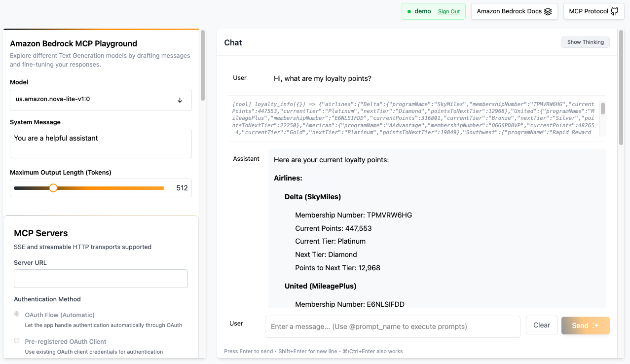Click 'Current Tier: Platinum' line
This screenshot has width=630, height=364.
pos(330,241)
